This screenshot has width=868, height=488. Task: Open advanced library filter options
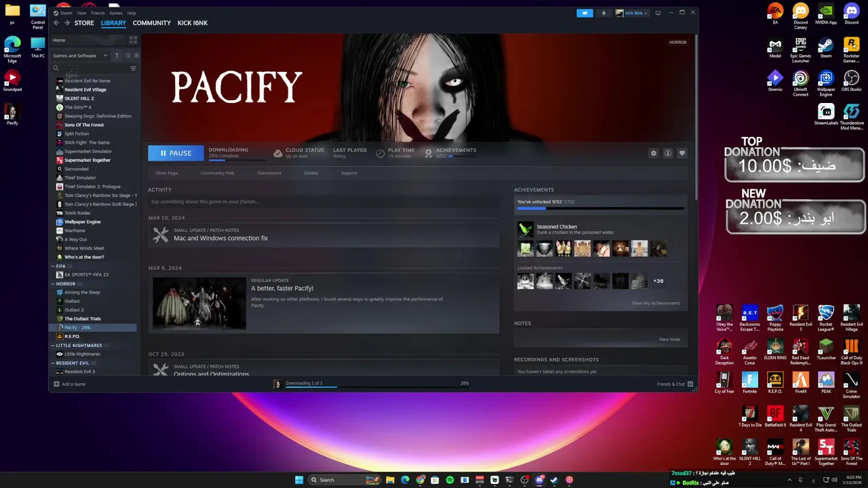point(133,68)
